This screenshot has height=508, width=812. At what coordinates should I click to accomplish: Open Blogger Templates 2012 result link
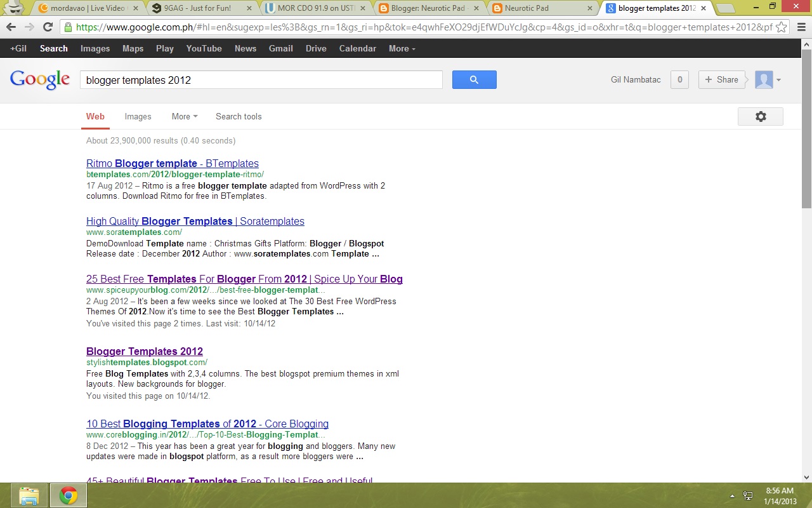click(145, 351)
